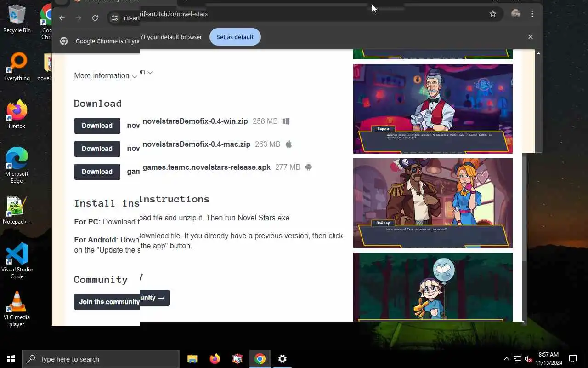
Task: Open the Chrome three-dot menu
Action: (532, 14)
